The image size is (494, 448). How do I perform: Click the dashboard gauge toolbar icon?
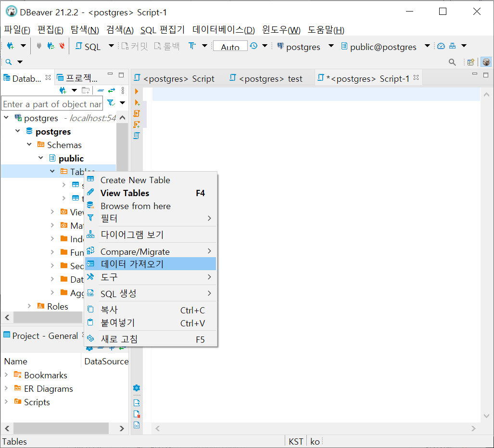pos(441,46)
